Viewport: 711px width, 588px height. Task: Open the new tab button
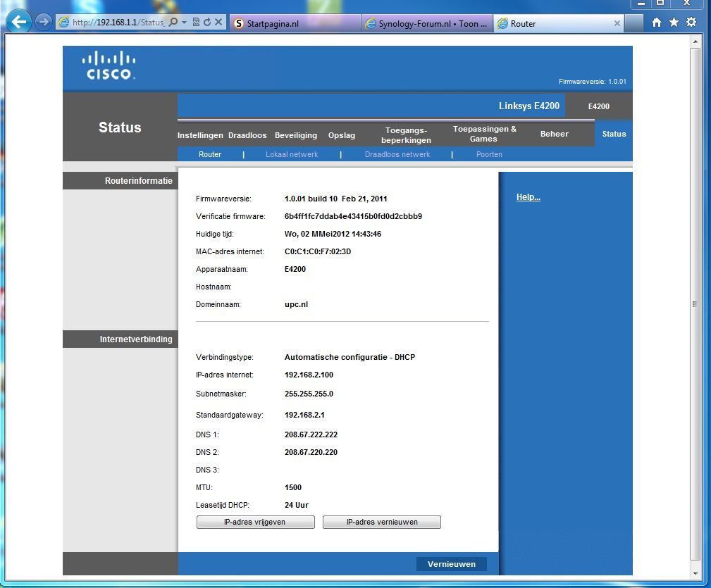(634, 23)
